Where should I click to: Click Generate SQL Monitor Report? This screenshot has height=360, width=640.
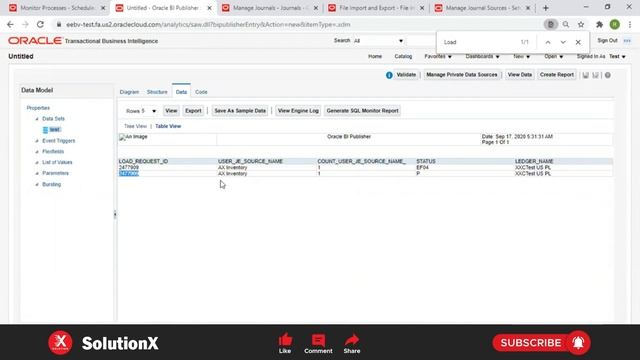[x=362, y=111]
